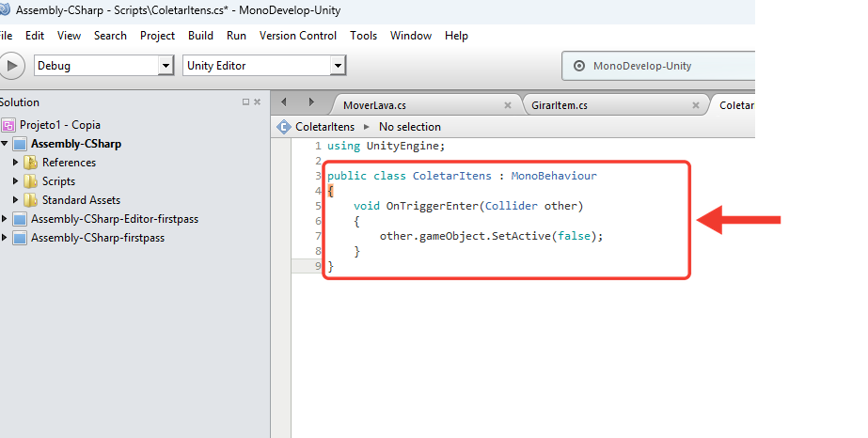Select the Scripts folder
The height and width of the screenshot is (438, 868).
58,181
